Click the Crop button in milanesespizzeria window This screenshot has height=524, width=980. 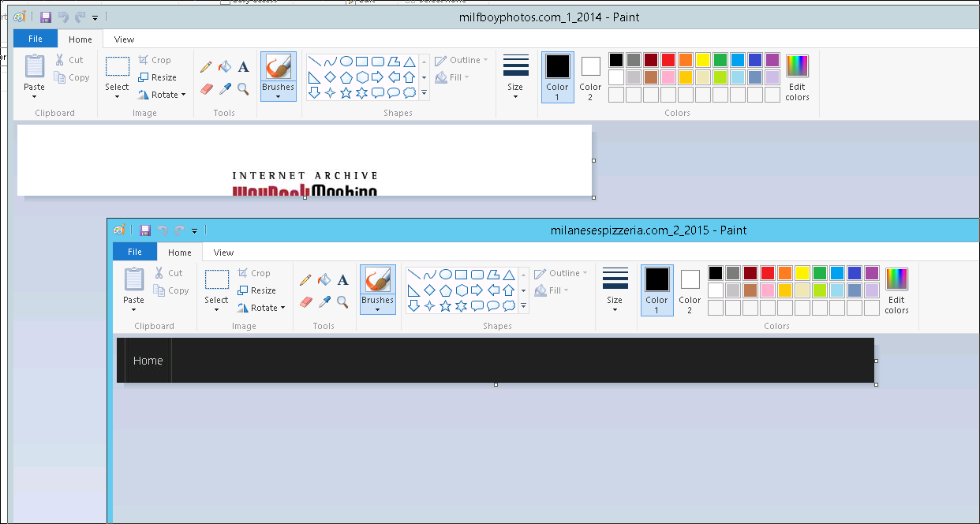tap(254, 273)
